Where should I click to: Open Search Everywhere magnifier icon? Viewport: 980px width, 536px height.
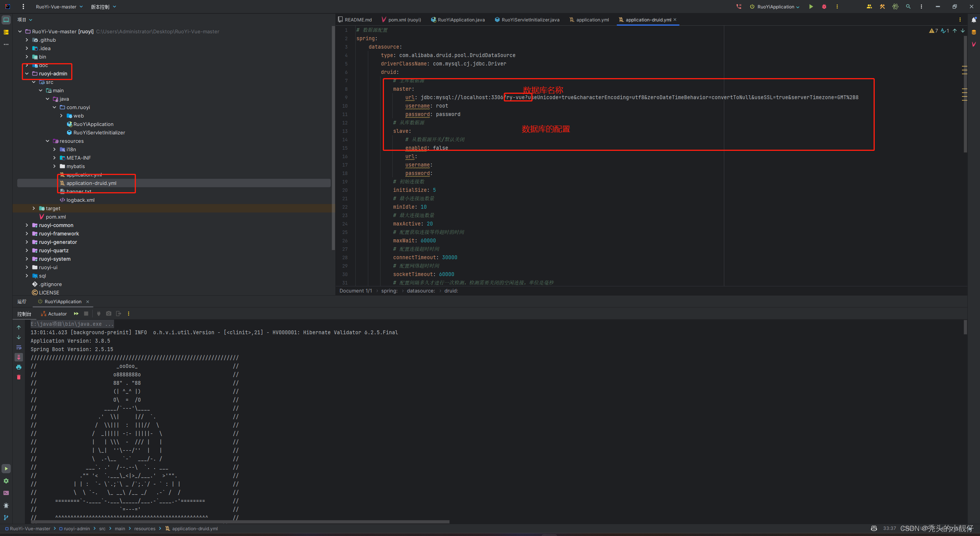908,7
